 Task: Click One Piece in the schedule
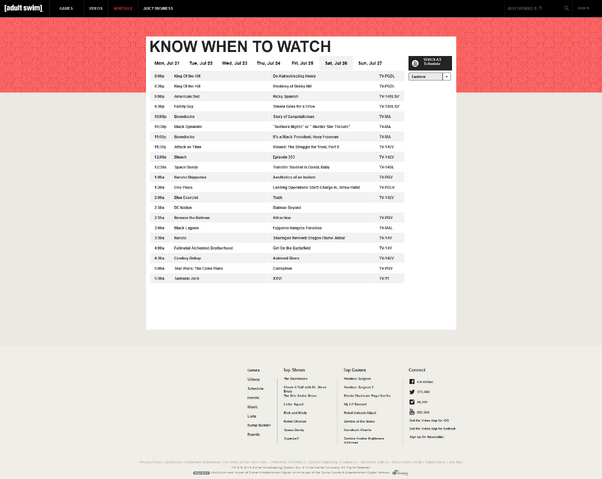(x=183, y=187)
